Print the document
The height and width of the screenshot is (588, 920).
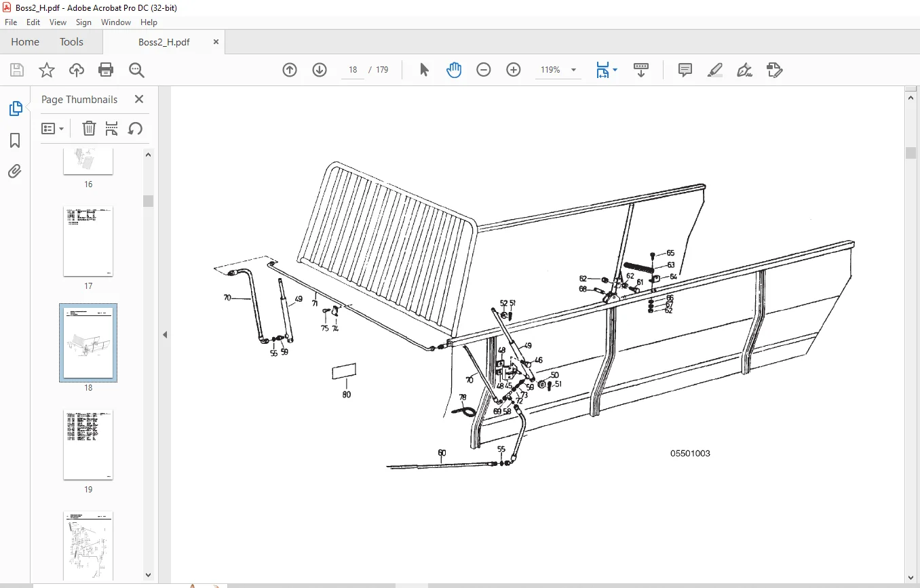pos(106,70)
